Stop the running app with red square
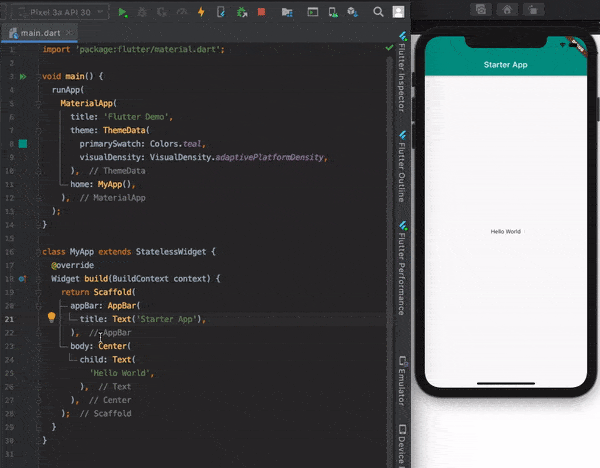Screen dimensions: 600x468 tap(261, 12)
